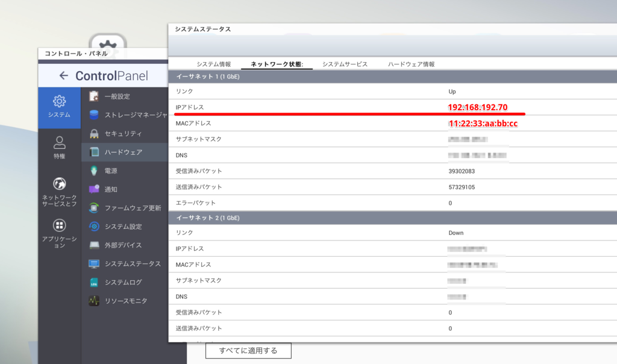Select IP address value 192.168.192.70
The width and height of the screenshot is (617, 364).
point(477,107)
